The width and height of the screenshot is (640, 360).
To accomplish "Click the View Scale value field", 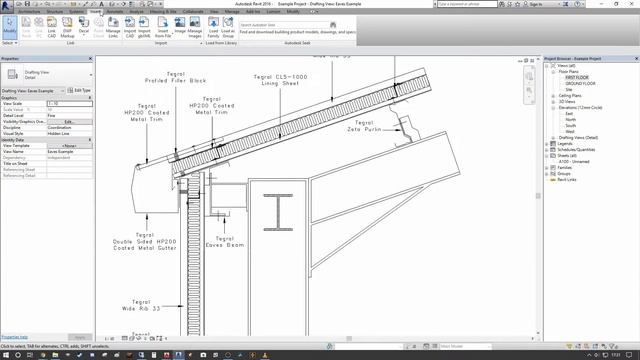I will [x=69, y=104].
